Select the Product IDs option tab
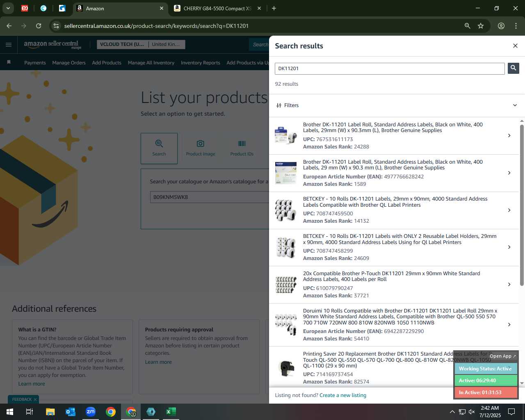The image size is (525, 420). pyautogui.click(x=242, y=148)
